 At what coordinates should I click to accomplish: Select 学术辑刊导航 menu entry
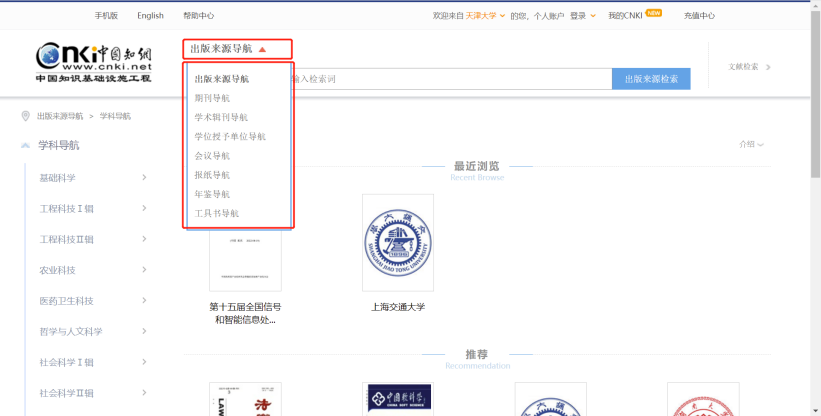[221, 117]
